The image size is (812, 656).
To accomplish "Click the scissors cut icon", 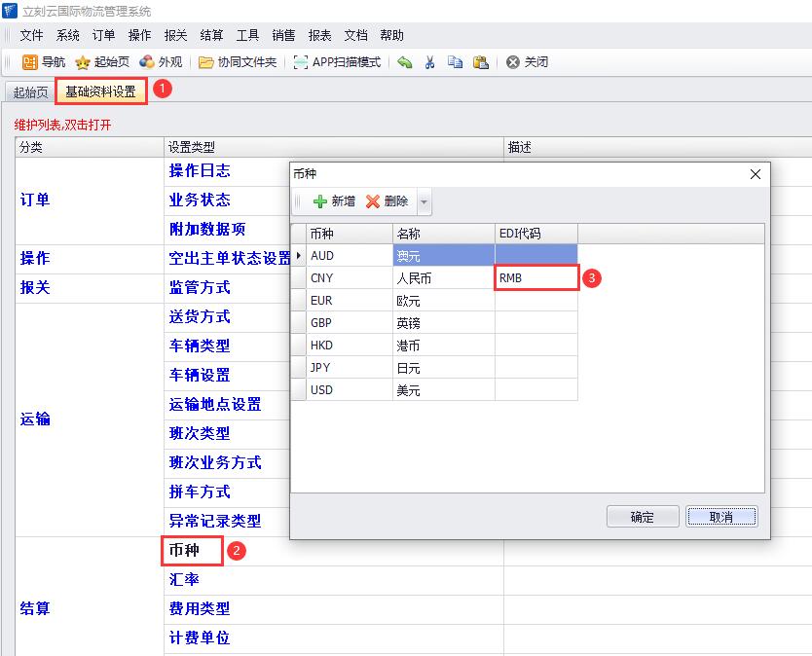I will coord(429,62).
